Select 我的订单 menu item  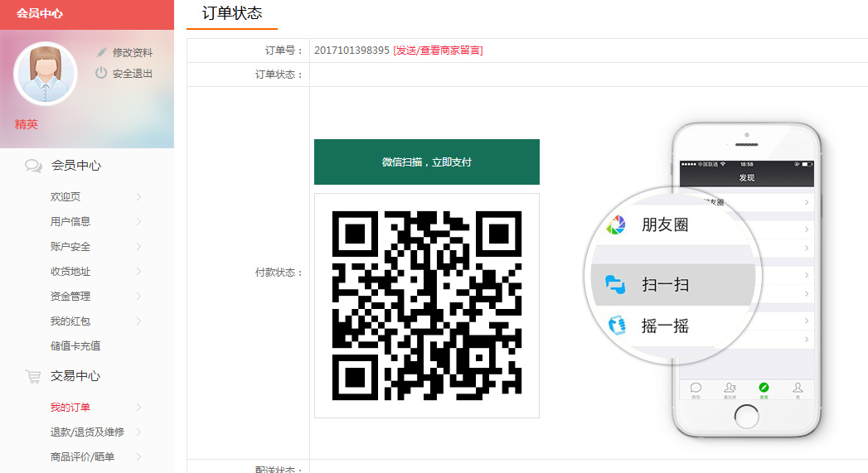click(x=70, y=408)
